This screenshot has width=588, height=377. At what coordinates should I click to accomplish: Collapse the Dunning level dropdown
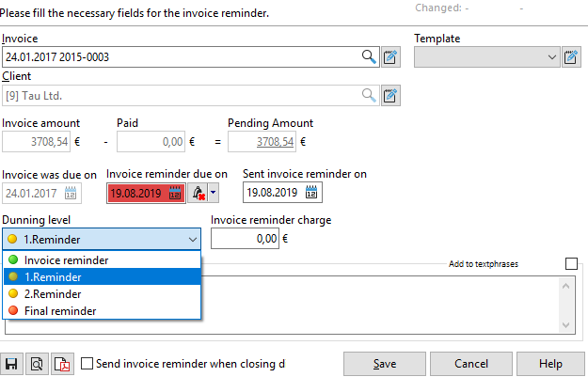pyautogui.click(x=192, y=239)
